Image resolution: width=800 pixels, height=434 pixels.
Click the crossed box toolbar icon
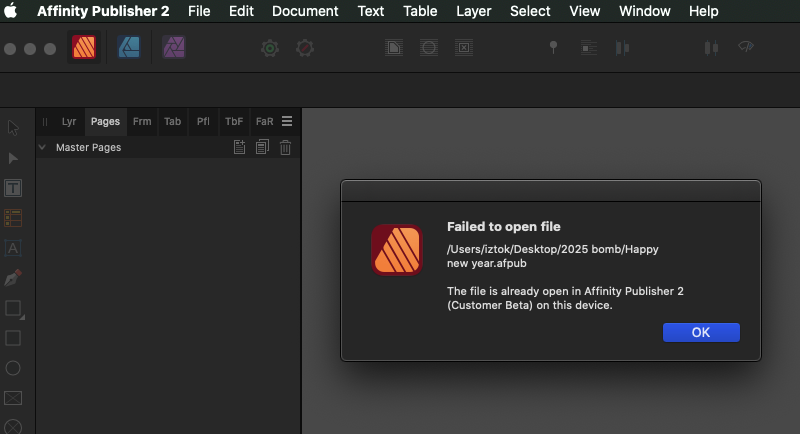coord(464,48)
